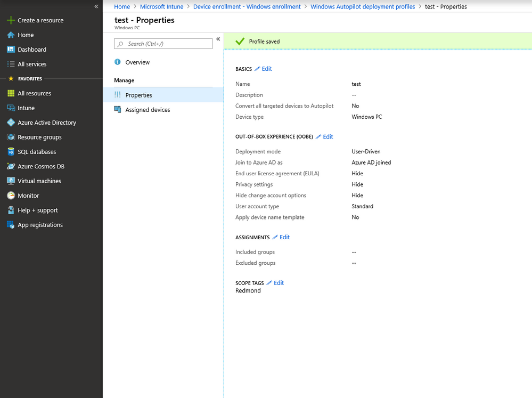Click the test - Properties breadcrumb text
Screen dimensions: 532x398
click(446, 6)
